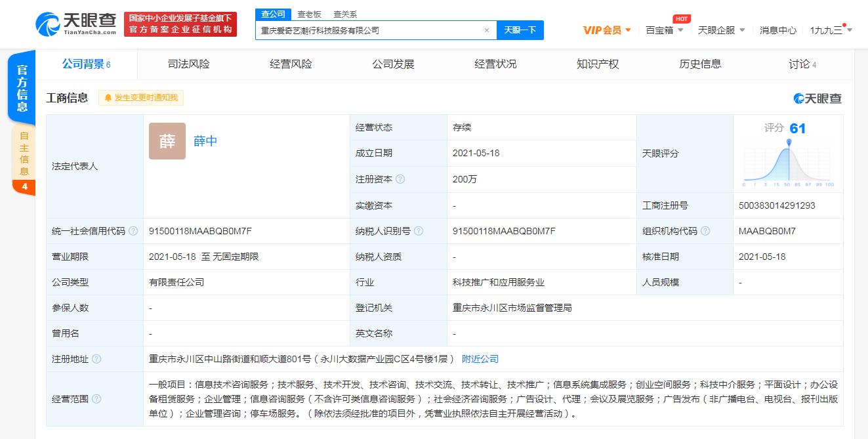Open the 司法风险 tab
Viewport: 868px width, 439px height.
click(x=188, y=64)
